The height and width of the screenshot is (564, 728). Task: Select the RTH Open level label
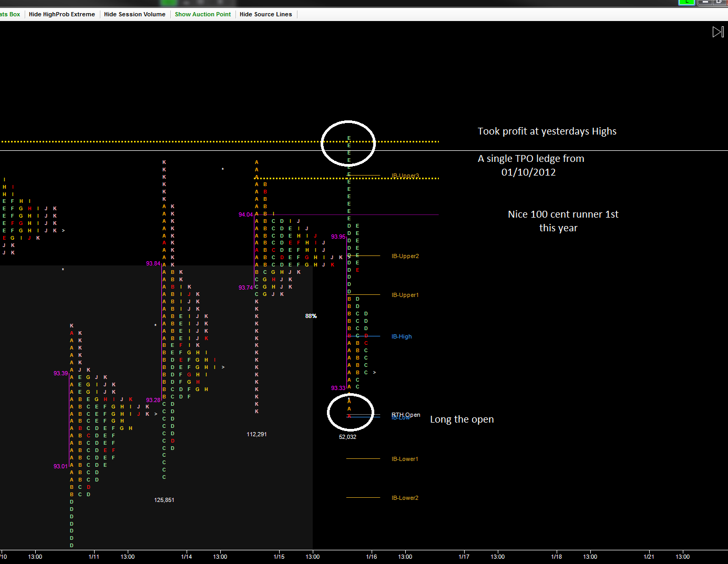click(x=406, y=415)
